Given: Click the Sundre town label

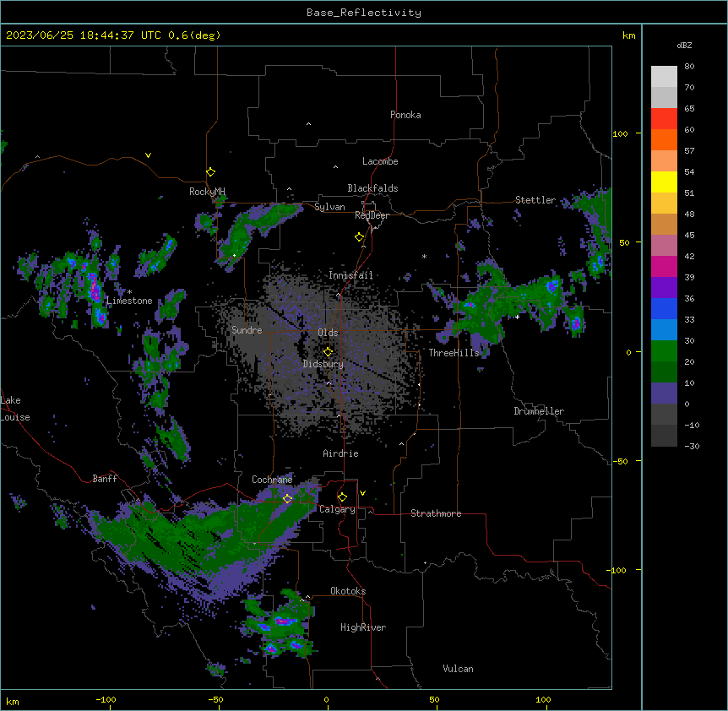Looking at the screenshot, I should pyautogui.click(x=247, y=330).
